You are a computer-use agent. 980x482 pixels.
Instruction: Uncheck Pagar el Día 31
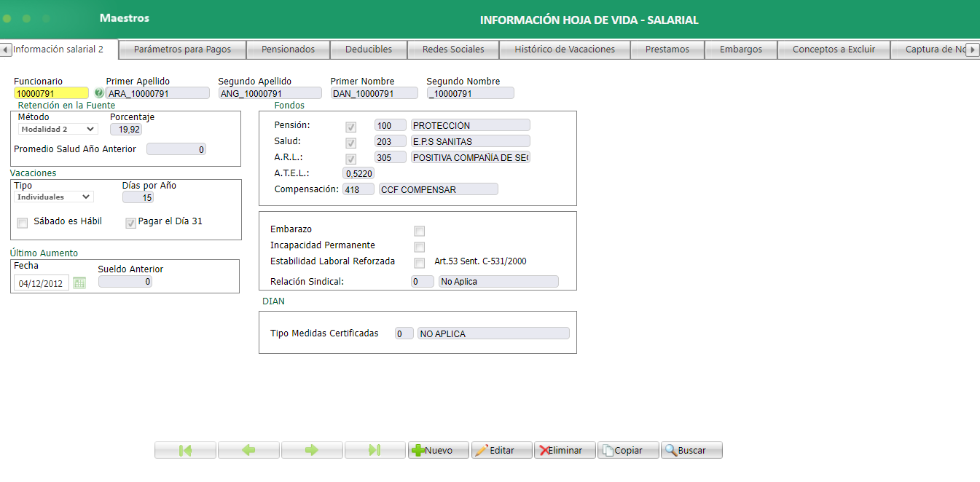point(130,222)
